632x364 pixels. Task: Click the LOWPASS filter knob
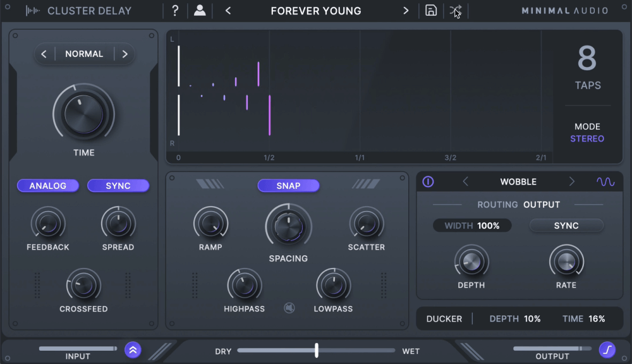pos(333,286)
